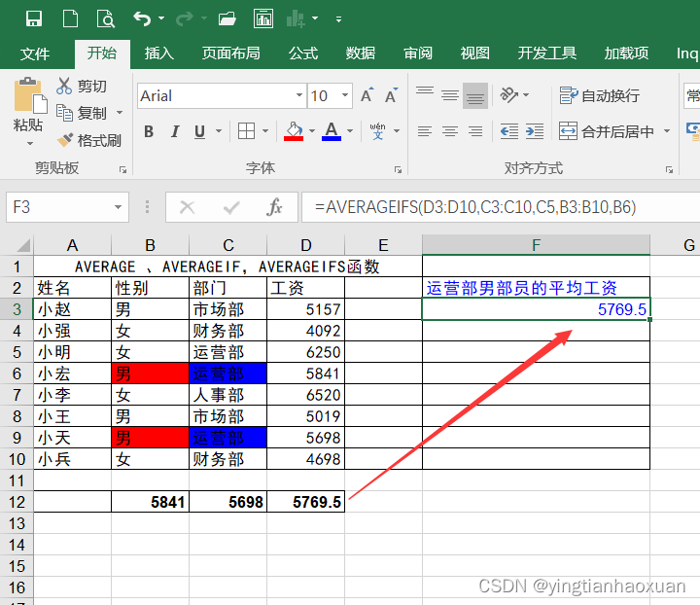The image size is (700, 605).
Task: Switch to the 视图 ribbon tab
Action: point(475,53)
